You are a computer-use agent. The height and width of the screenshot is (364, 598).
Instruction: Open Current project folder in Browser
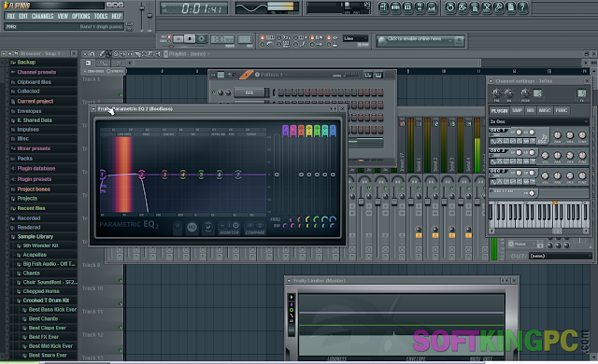point(36,102)
